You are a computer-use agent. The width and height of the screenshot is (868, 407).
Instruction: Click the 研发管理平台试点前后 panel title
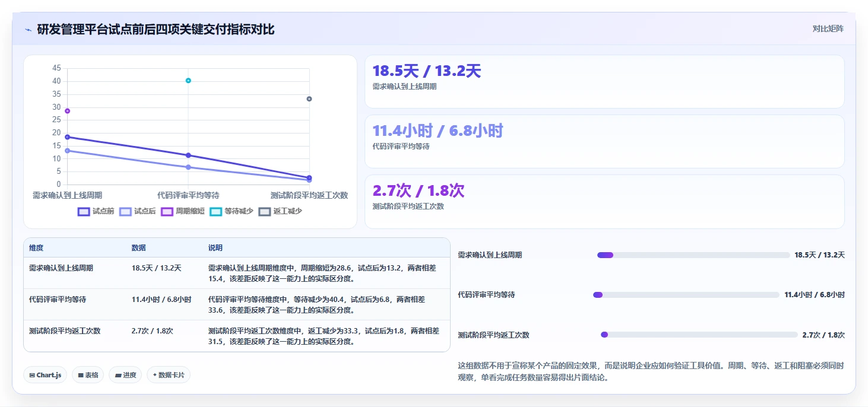click(x=156, y=29)
